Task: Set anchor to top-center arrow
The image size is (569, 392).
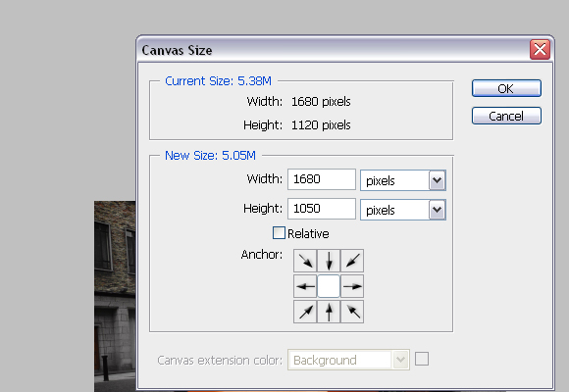Action: coord(329,261)
